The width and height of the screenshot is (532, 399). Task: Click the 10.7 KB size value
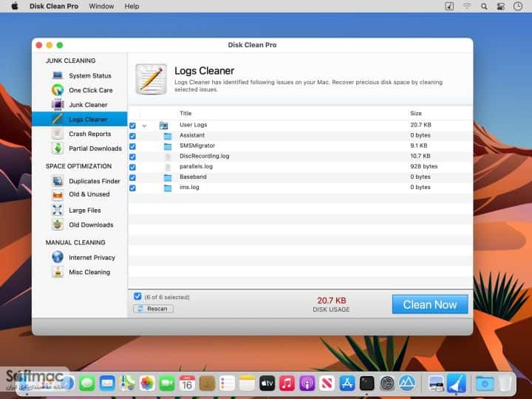click(x=420, y=156)
